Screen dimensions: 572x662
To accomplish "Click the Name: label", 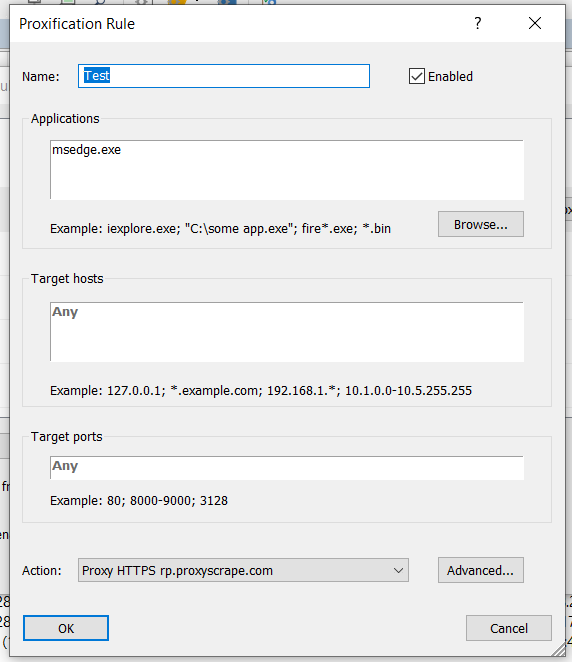I will pyautogui.click(x=41, y=76).
